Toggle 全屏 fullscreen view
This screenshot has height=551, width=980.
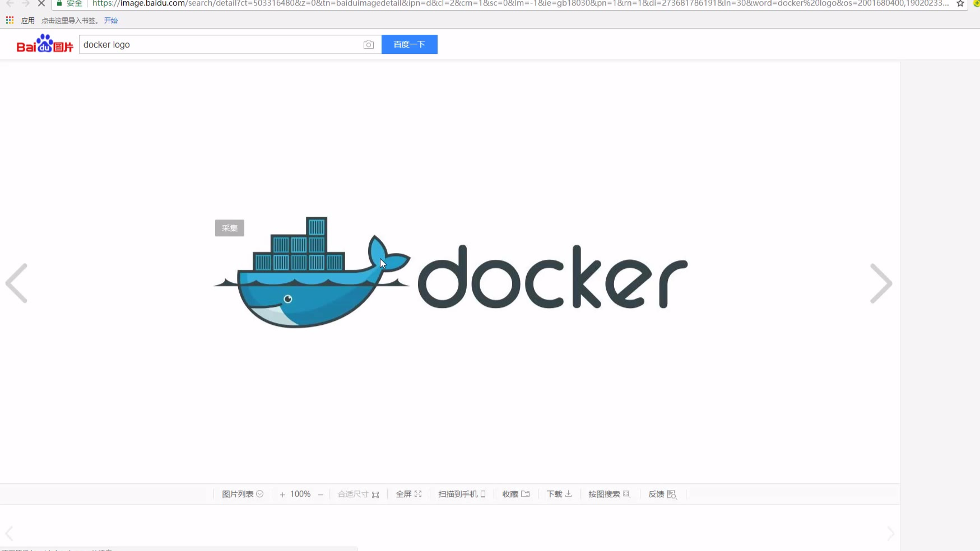[408, 494]
